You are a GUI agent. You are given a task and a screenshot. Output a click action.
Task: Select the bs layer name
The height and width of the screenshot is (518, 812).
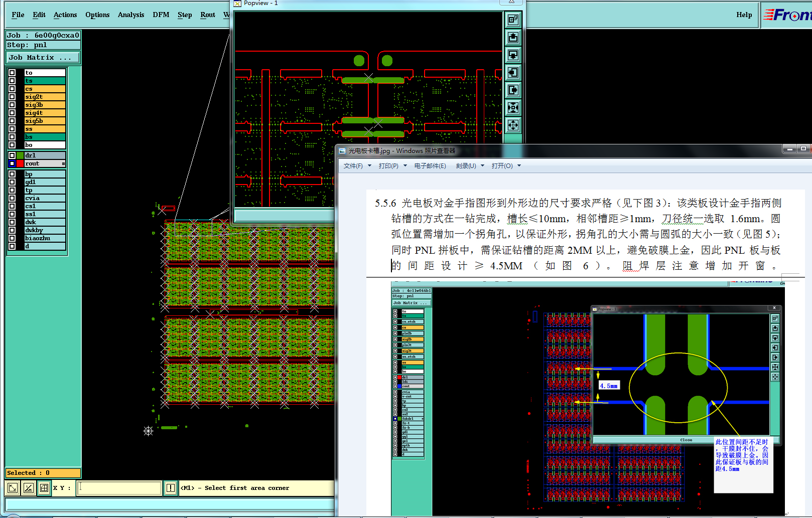pos(45,137)
